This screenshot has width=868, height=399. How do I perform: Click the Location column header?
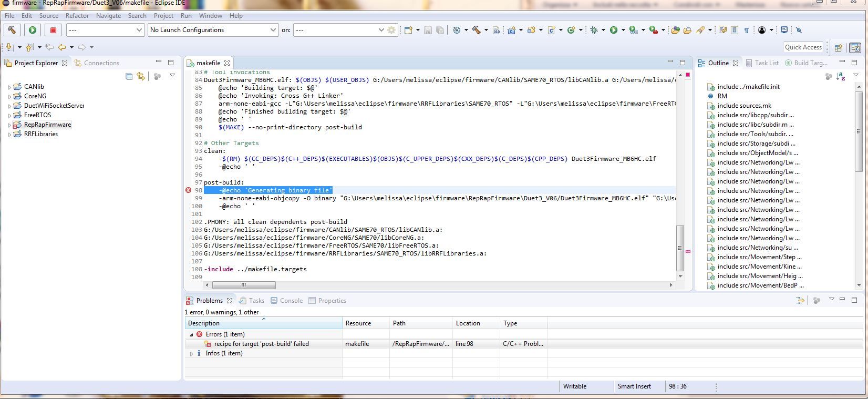476,323
